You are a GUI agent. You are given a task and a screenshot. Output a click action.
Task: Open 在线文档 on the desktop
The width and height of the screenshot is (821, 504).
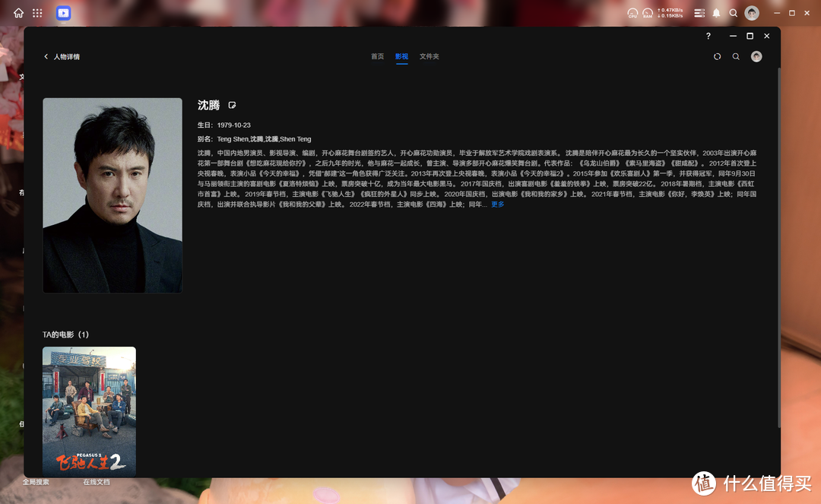pyautogui.click(x=97, y=482)
